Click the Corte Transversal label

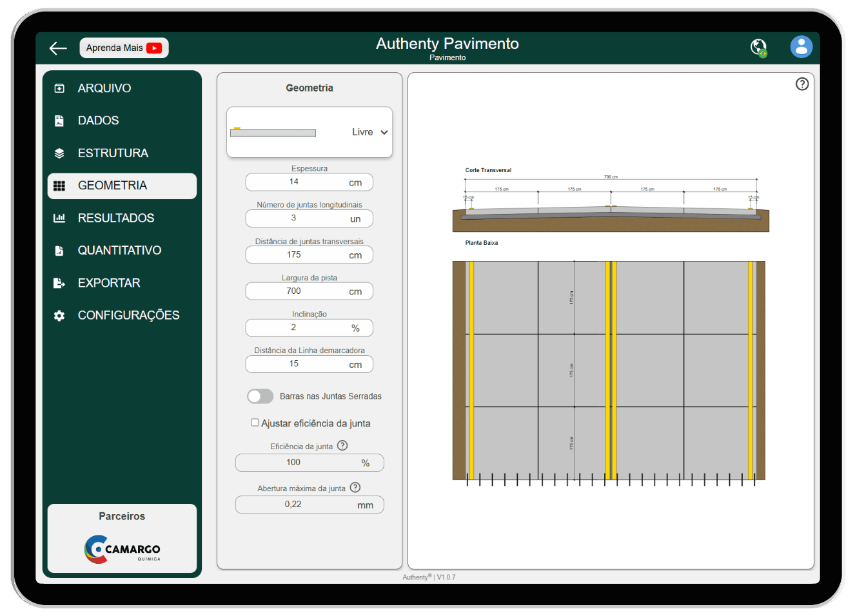[x=488, y=170]
